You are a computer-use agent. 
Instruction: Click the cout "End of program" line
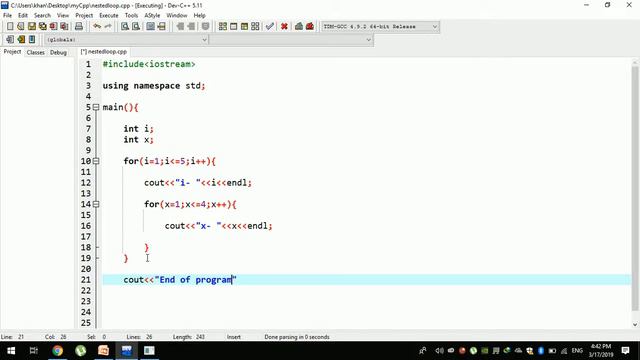pyautogui.click(x=180, y=280)
